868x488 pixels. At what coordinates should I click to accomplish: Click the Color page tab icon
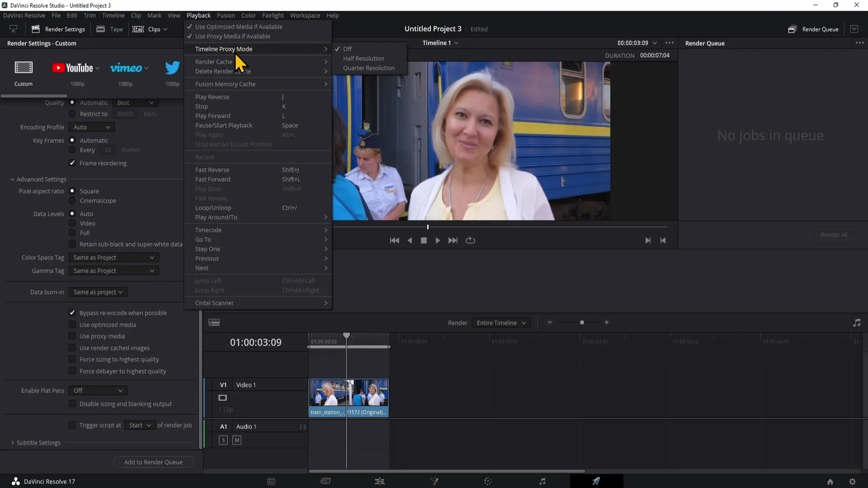(x=489, y=481)
